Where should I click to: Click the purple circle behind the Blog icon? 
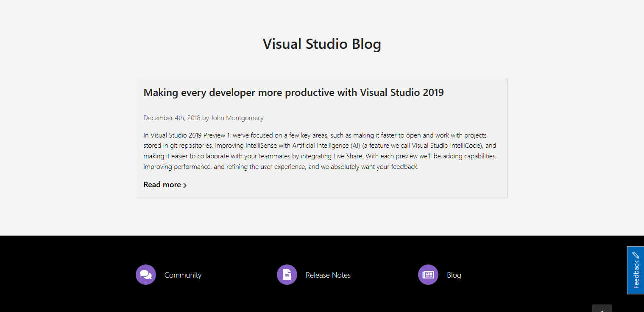point(428,275)
